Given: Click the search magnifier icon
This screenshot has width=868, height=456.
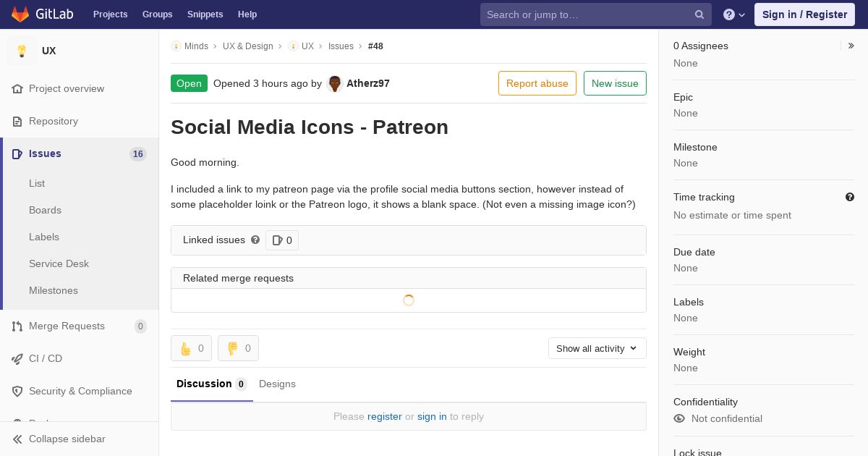Looking at the screenshot, I should click(x=699, y=14).
